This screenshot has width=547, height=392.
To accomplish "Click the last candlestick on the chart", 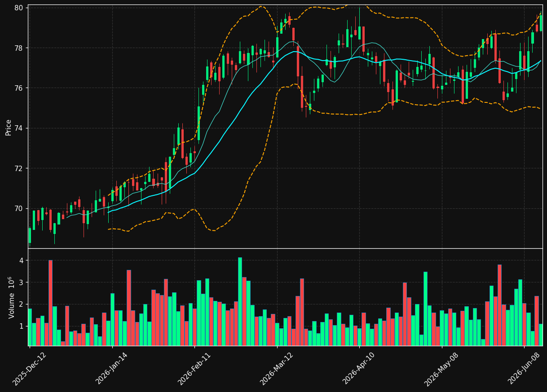I will coord(541,22).
